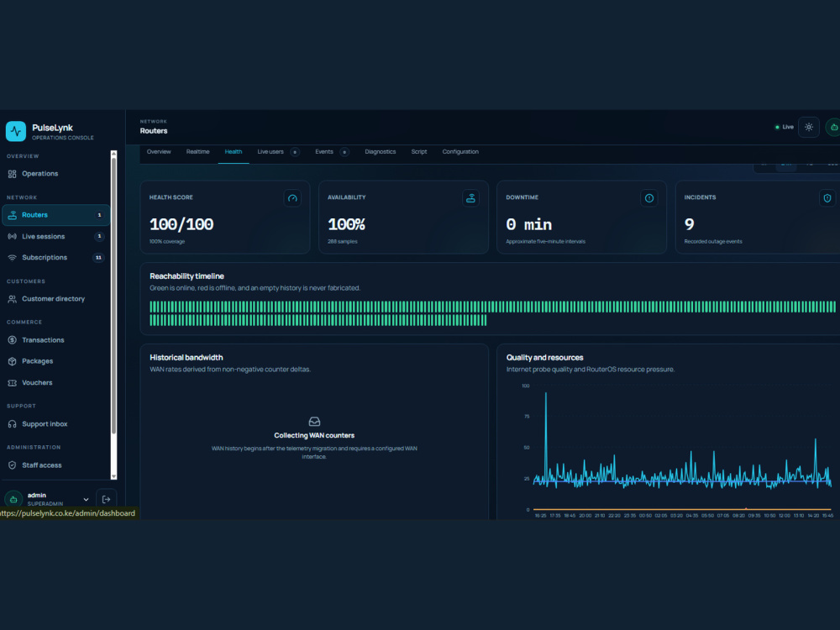The width and height of the screenshot is (840, 630).
Task: Click the Quality and resources heading
Action: 545,358
